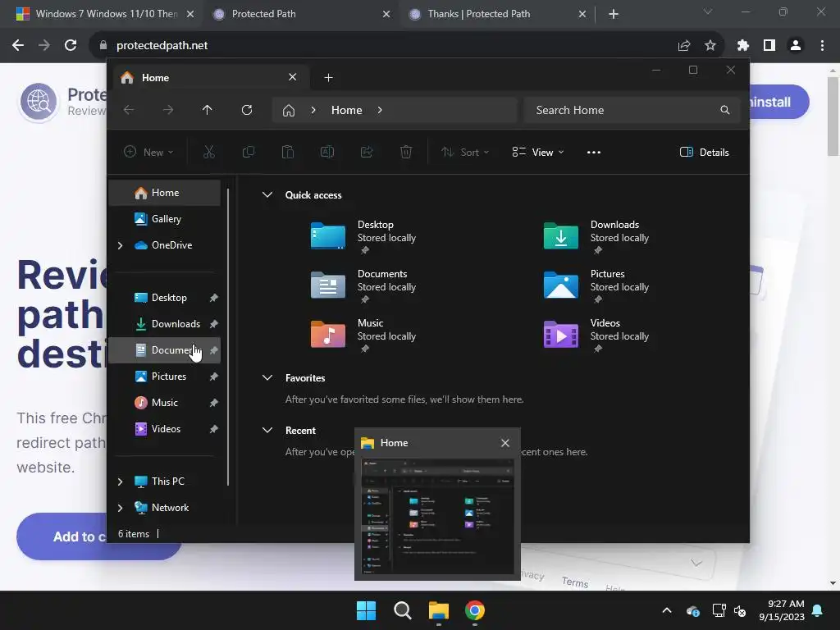This screenshot has width=840, height=630.
Task: Click the File Explorer taskbar icon
Action: pos(439,610)
